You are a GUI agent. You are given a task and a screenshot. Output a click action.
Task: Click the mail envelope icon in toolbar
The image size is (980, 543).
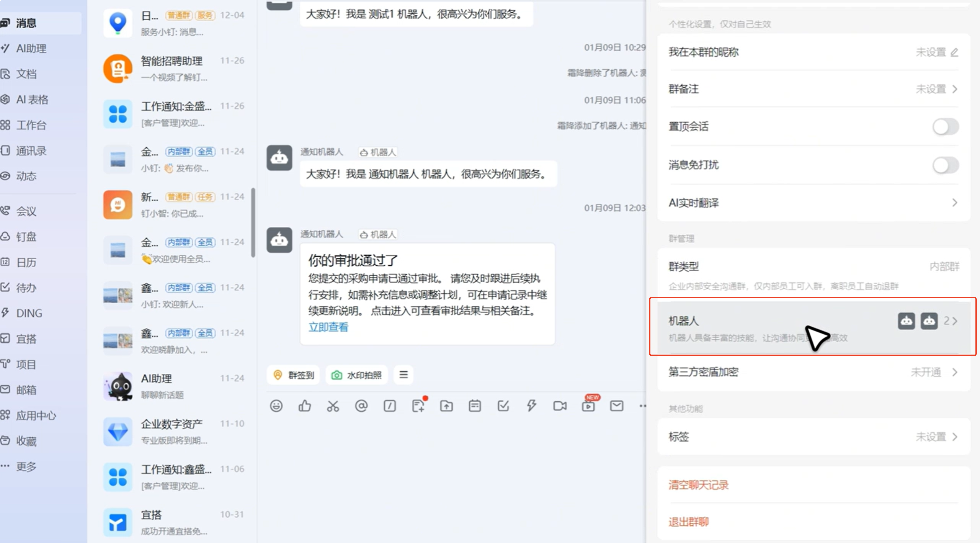pyautogui.click(x=617, y=406)
